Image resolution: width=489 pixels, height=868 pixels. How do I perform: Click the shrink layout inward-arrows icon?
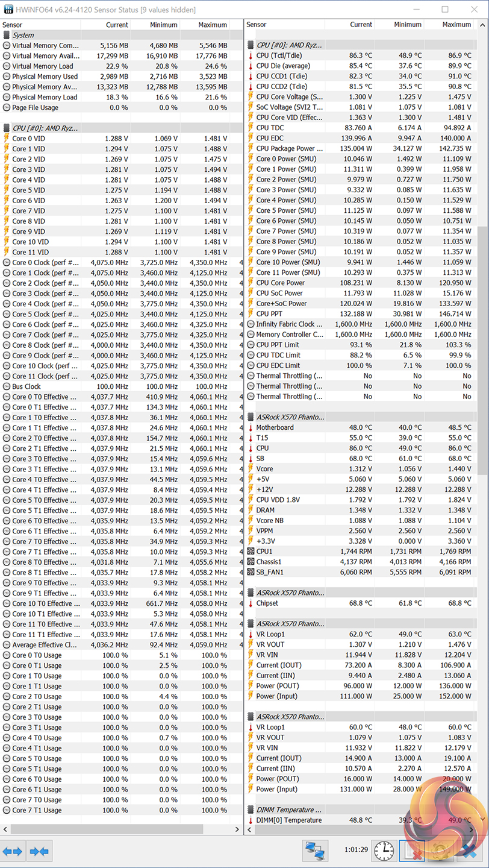(39, 851)
